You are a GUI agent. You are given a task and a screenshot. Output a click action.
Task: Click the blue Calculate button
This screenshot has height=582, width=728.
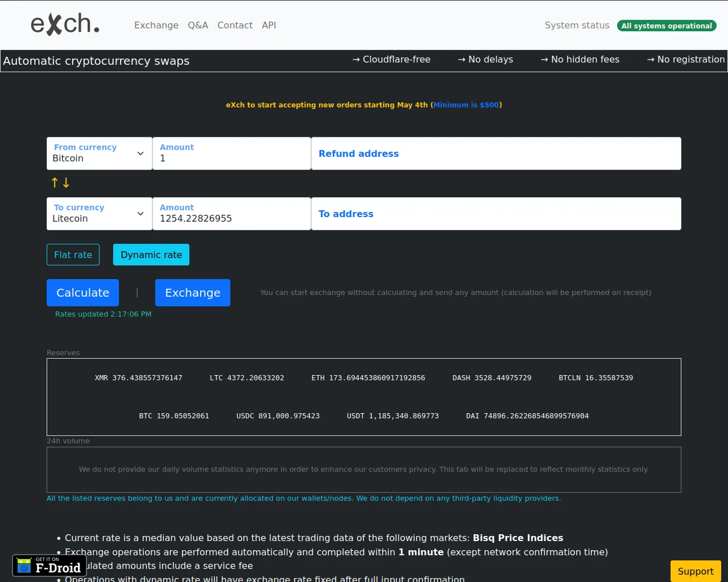82,293
